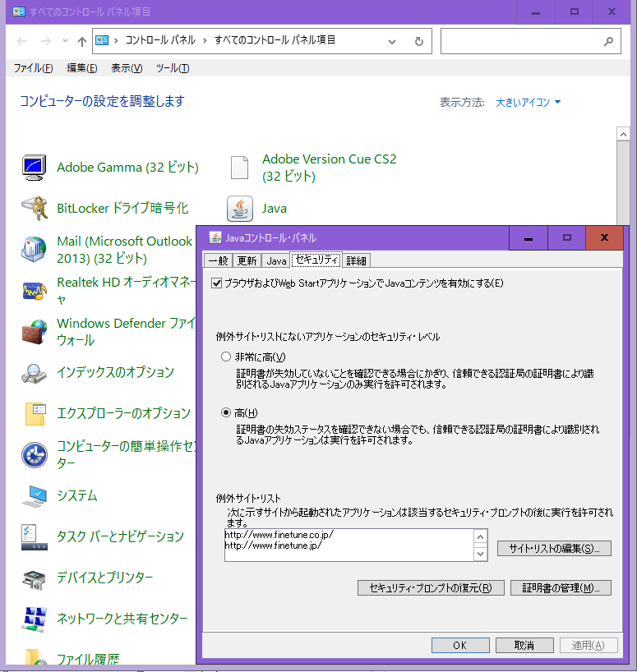Image resolution: width=637 pixels, height=672 pixels.
Task: Click the address bar refresh icon
Action: (x=418, y=40)
